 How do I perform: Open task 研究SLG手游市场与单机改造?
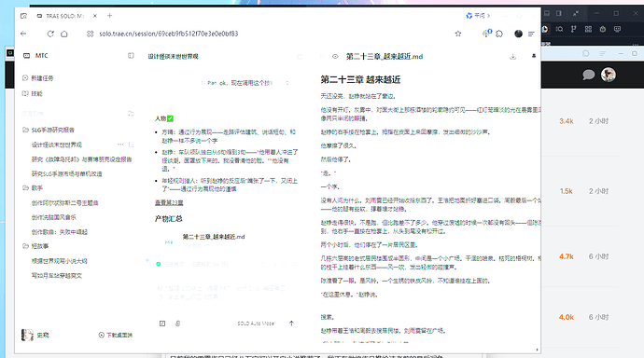(x=66, y=173)
